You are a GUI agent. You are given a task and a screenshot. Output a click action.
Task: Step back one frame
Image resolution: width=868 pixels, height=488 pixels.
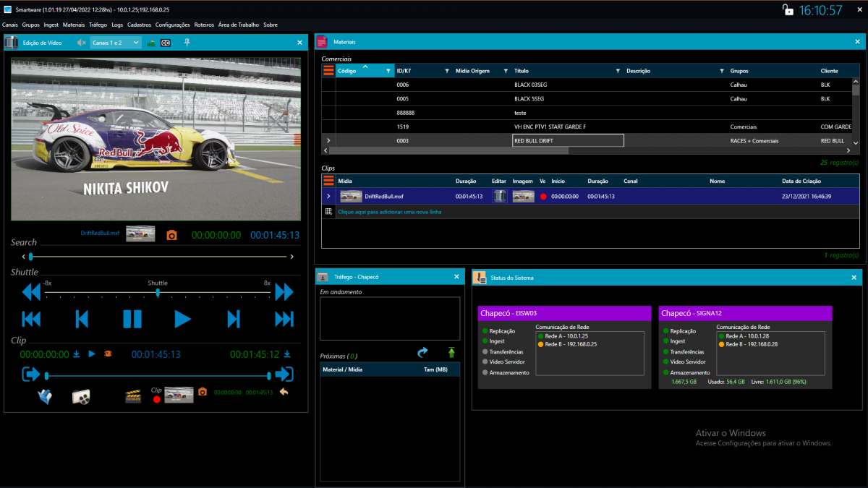82,319
